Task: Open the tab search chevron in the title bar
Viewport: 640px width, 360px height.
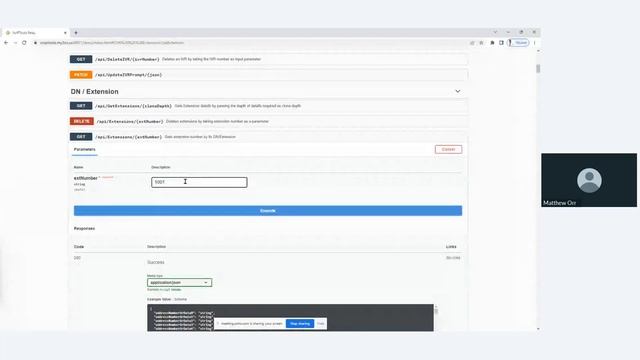Action: pyautogui.click(x=496, y=32)
